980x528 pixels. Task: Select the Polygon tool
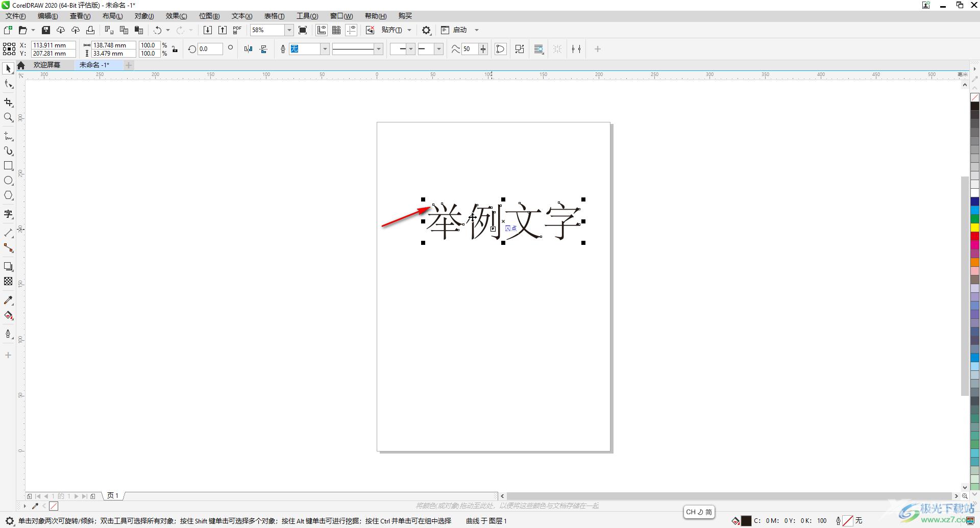(x=8, y=195)
